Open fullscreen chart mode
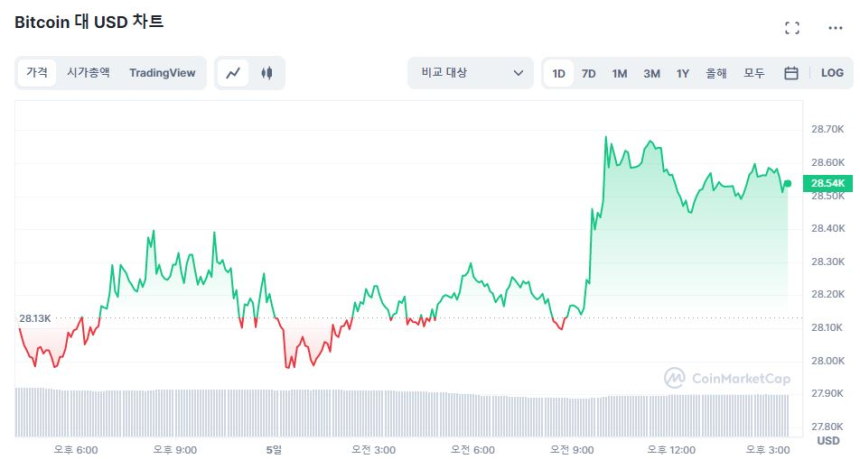Image resolution: width=860 pixels, height=459 pixels. [x=792, y=28]
